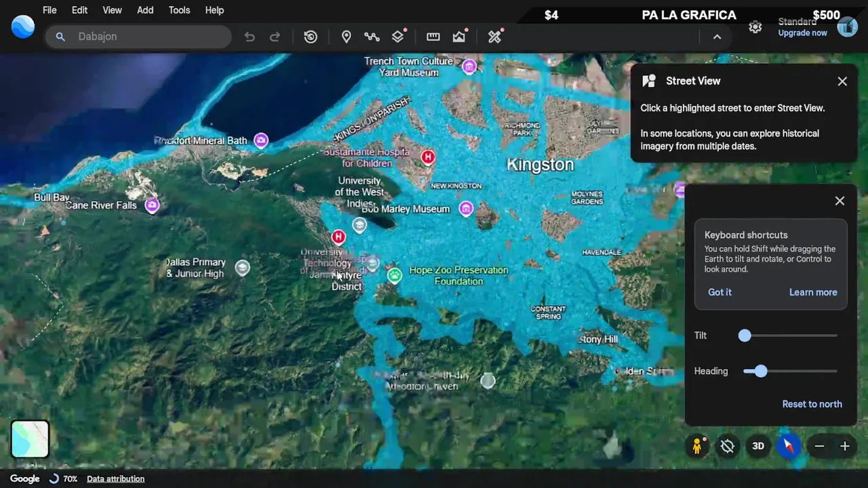Open the map style thumbnail
The image size is (868, 488).
(30, 439)
